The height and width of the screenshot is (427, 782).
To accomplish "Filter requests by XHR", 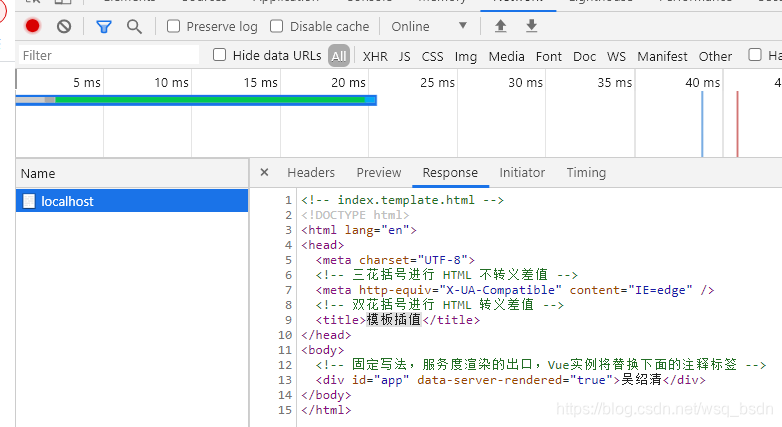I will (x=375, y=56).
